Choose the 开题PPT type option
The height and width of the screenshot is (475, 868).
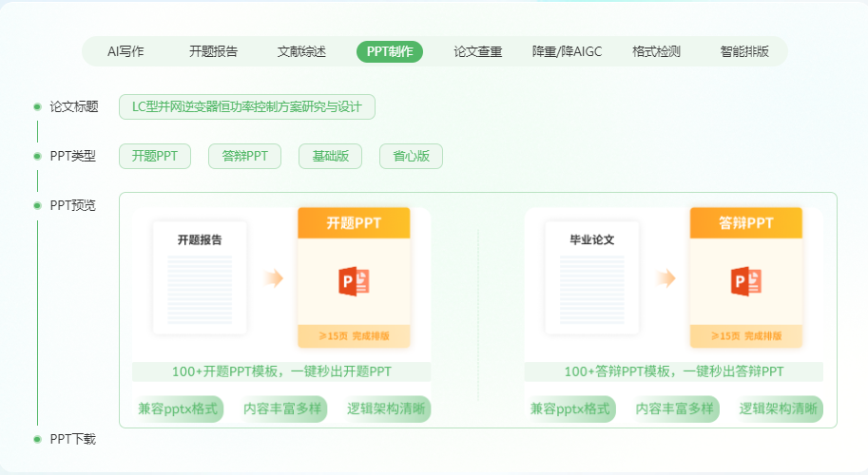(x=155, y=157)
